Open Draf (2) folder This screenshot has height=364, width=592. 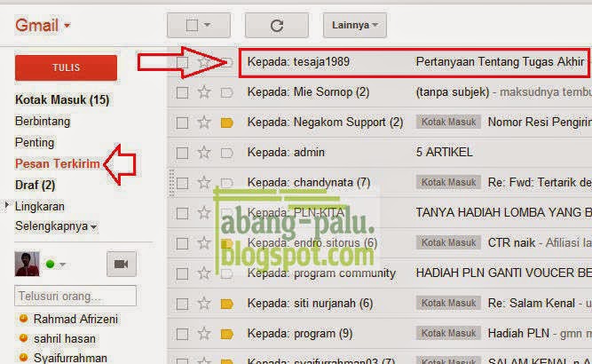click(x=35, y=185)
